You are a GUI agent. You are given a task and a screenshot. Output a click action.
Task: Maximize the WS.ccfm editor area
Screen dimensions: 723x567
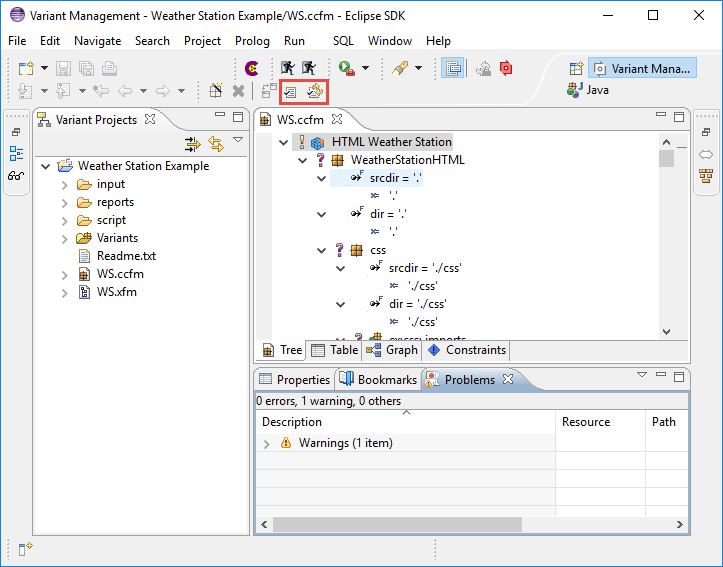pos(679,117)
